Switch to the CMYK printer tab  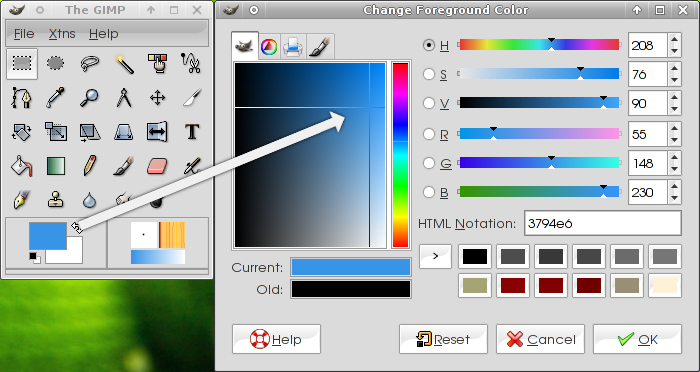293,47
